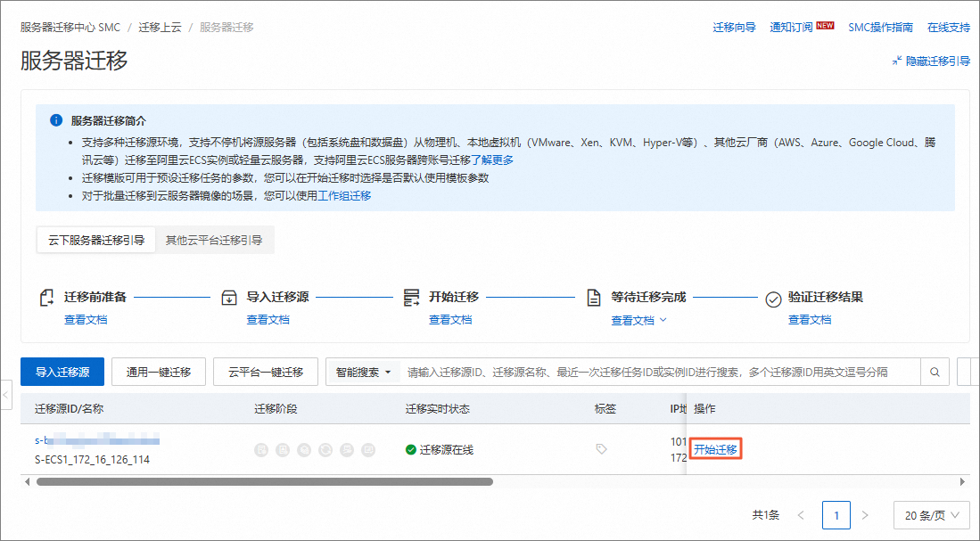Open the 迁移上云 breadcrumb
Screen dimensions: 980x541
point(160,28)
